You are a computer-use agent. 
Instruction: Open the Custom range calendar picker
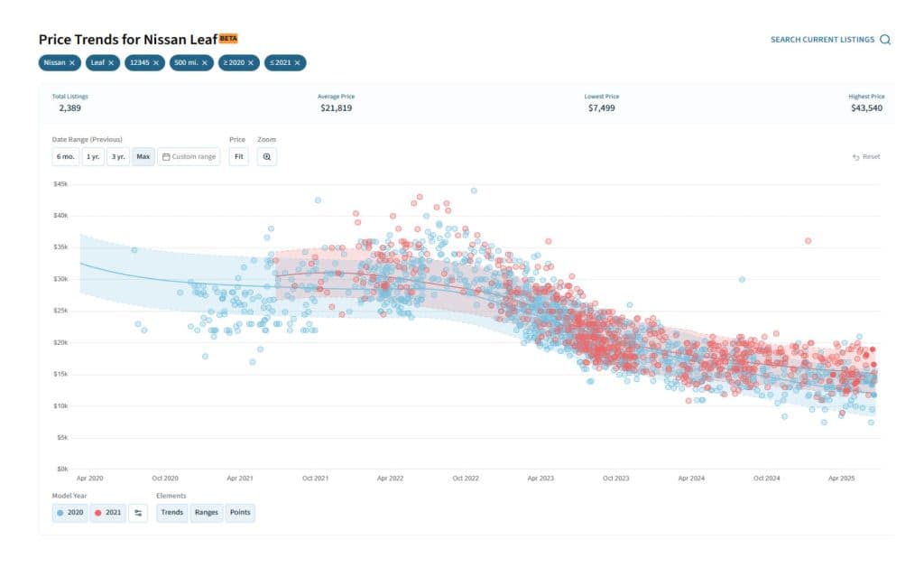tap(189, 156)
